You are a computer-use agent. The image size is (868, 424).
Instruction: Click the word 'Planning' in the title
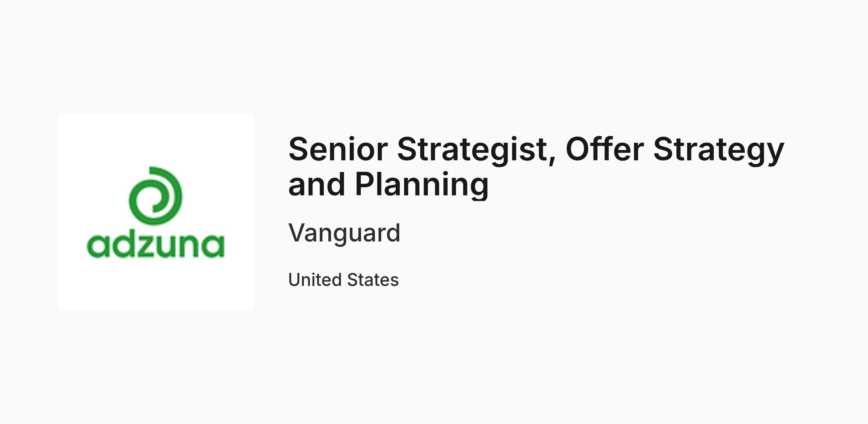pyautogui.click(x=422, y=185)
